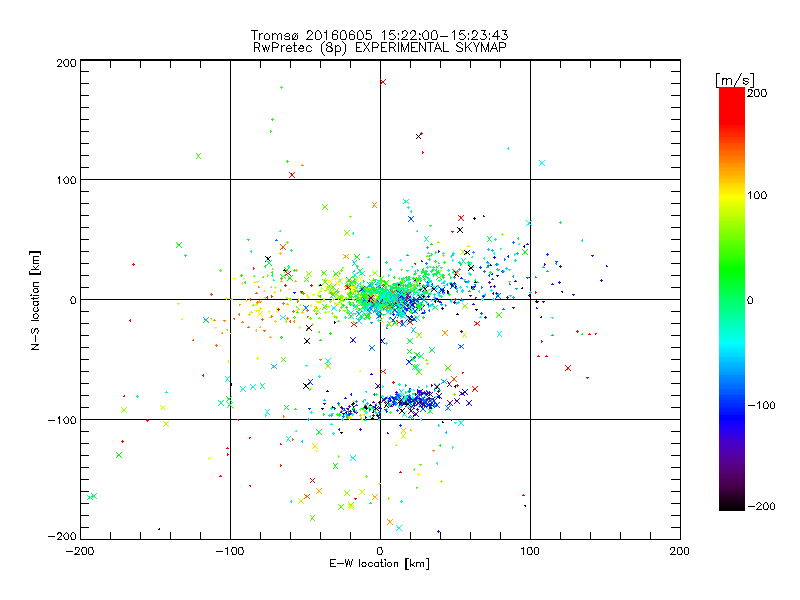Click the colorbar label '0'

click(x=750, y=301)
